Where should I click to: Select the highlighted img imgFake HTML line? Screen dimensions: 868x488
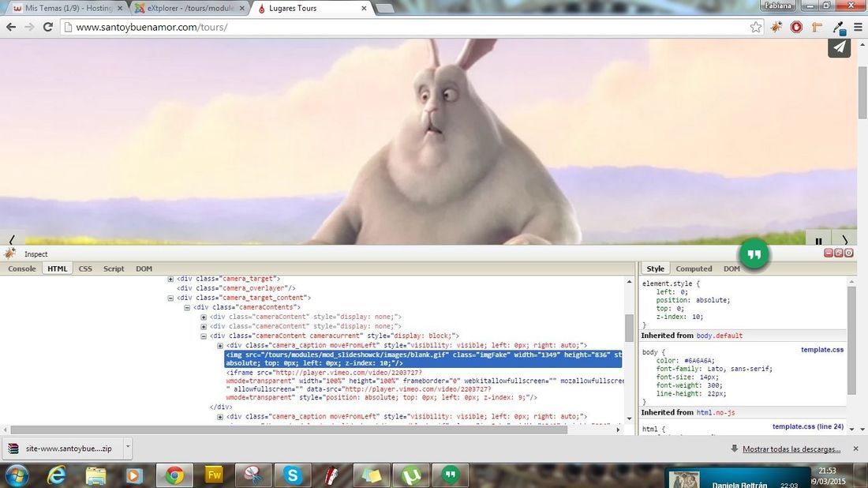tap(424, 359)
